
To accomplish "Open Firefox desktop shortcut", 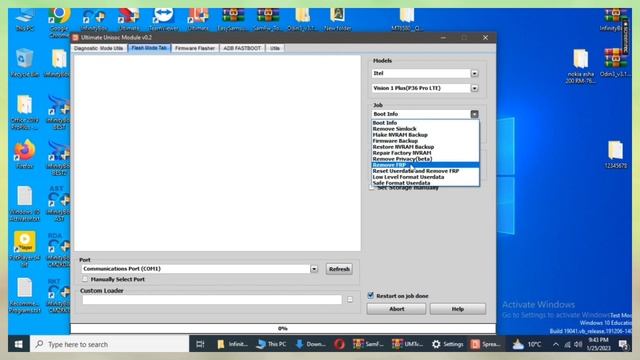I will click(x=24, y=154).
